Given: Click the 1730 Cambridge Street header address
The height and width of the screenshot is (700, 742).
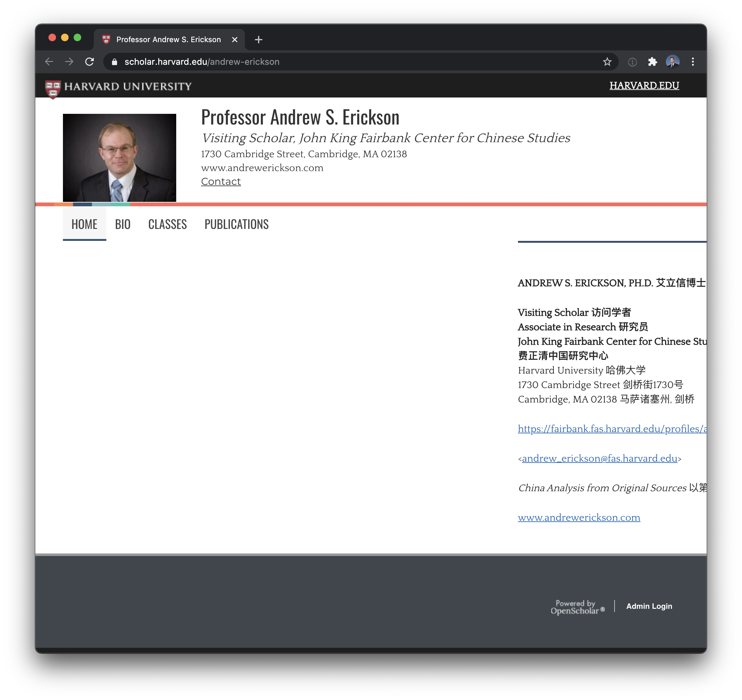Looking at the screenshot, I should pos(304,154).
